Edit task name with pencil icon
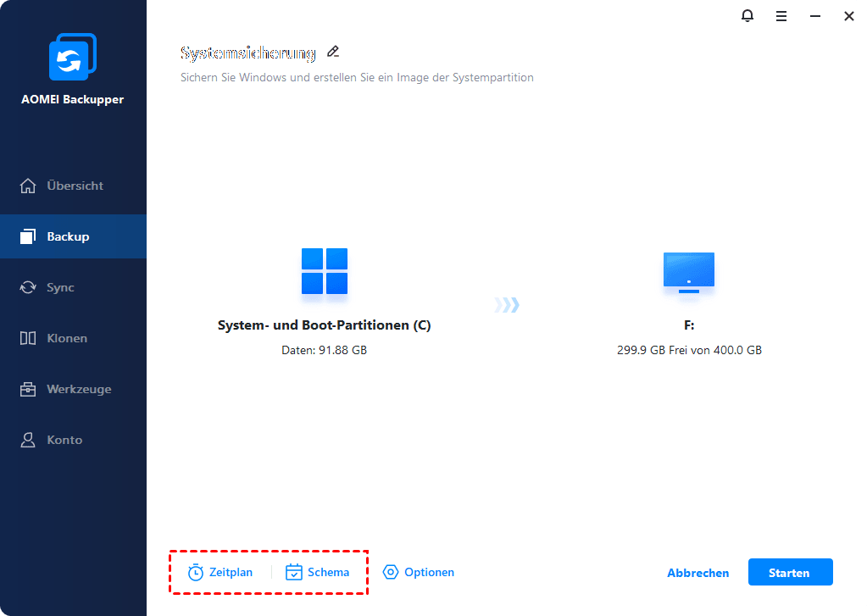 coord(333,52)
